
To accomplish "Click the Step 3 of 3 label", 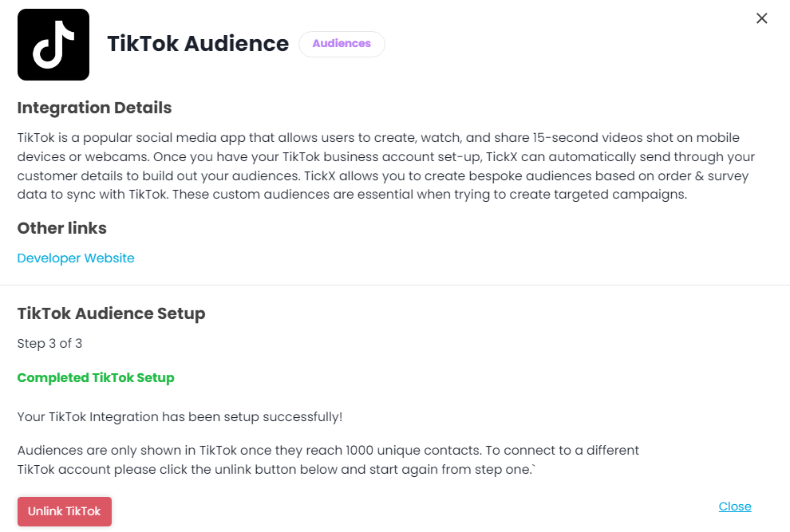I will (49, 343).
